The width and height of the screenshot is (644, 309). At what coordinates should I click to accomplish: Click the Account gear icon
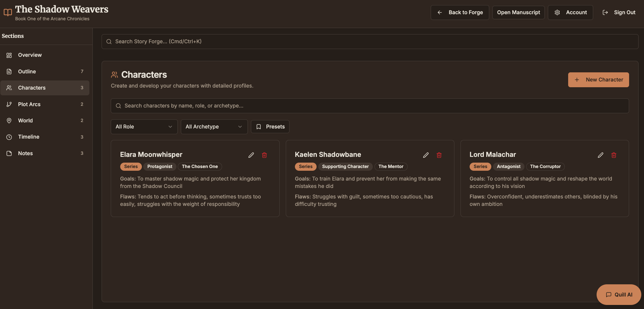pos(557,13)
